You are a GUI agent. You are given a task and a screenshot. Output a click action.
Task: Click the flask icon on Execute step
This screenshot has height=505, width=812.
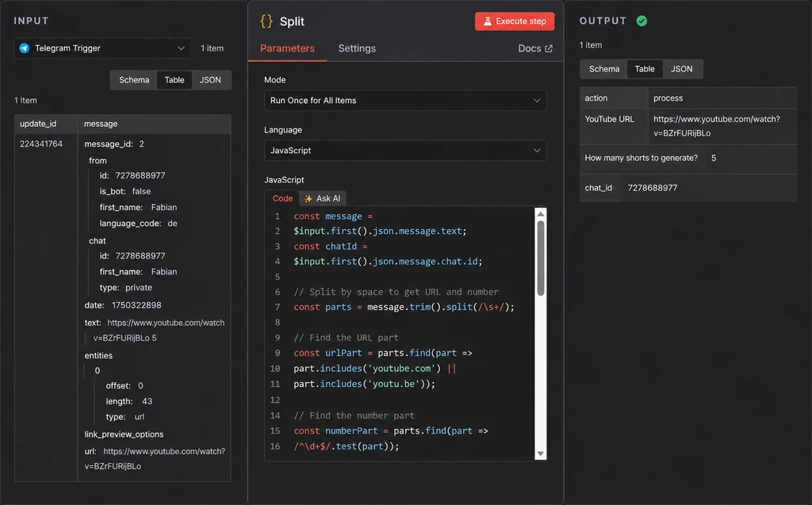coord(488,21)
